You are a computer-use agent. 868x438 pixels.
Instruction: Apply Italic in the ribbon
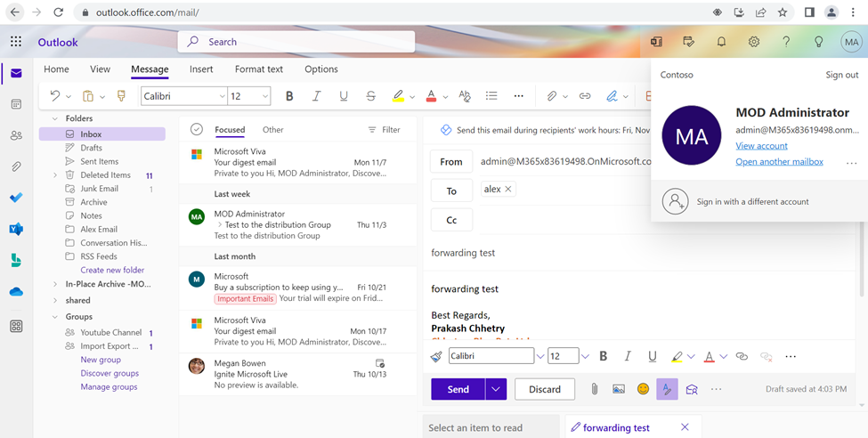click(x=316, y=96)
